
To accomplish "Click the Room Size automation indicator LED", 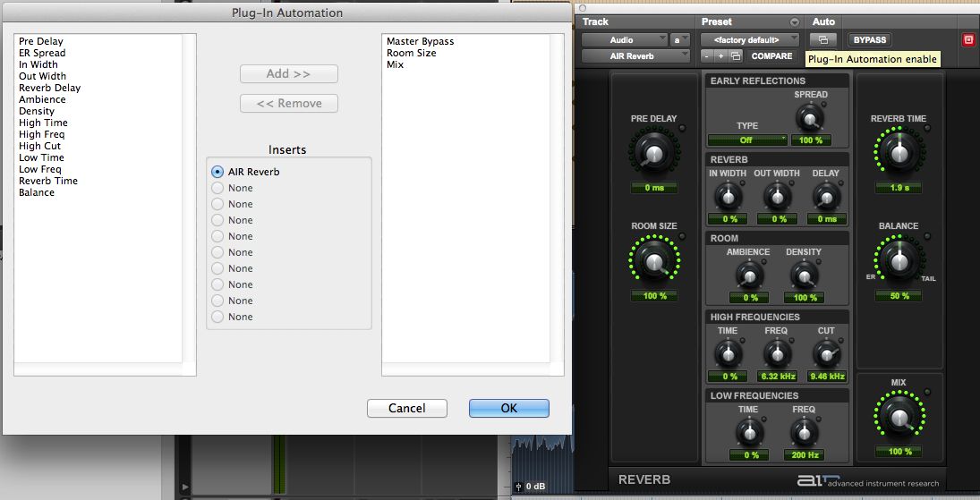I will tap(682, 236).
